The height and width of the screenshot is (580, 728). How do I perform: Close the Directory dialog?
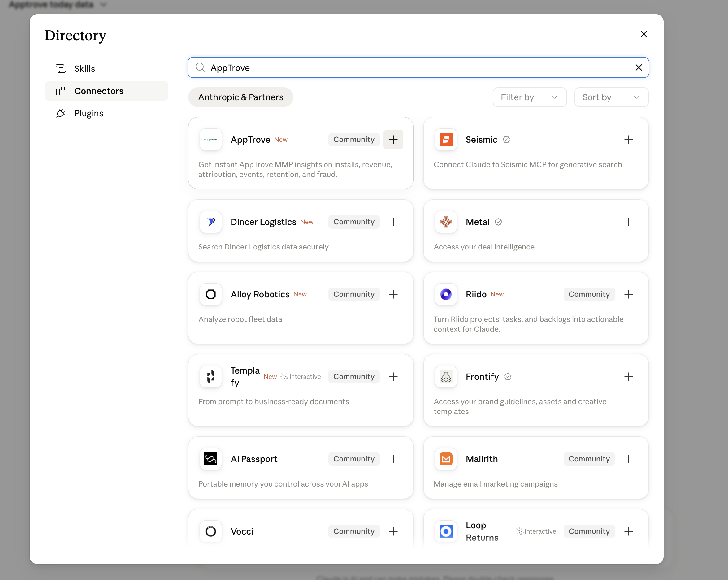(643, 34)
